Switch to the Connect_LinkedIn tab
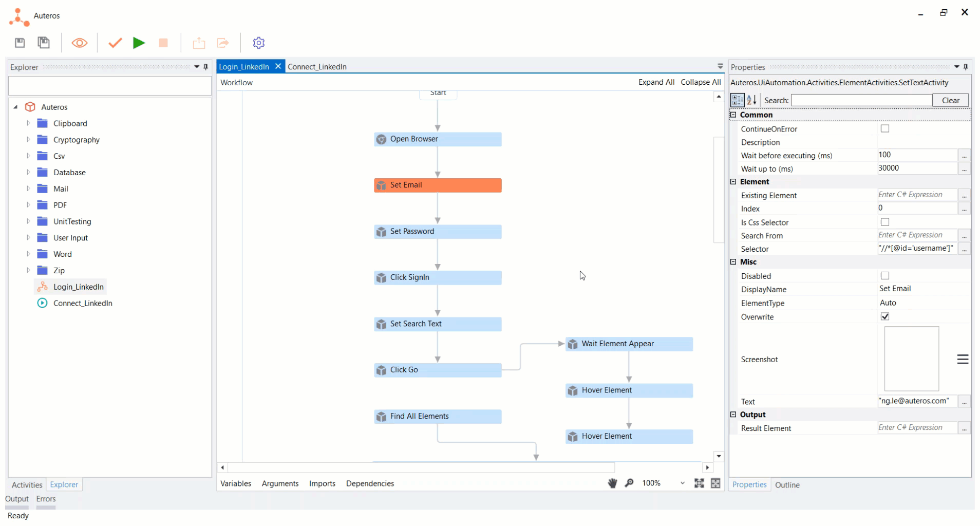 [317, 67]
